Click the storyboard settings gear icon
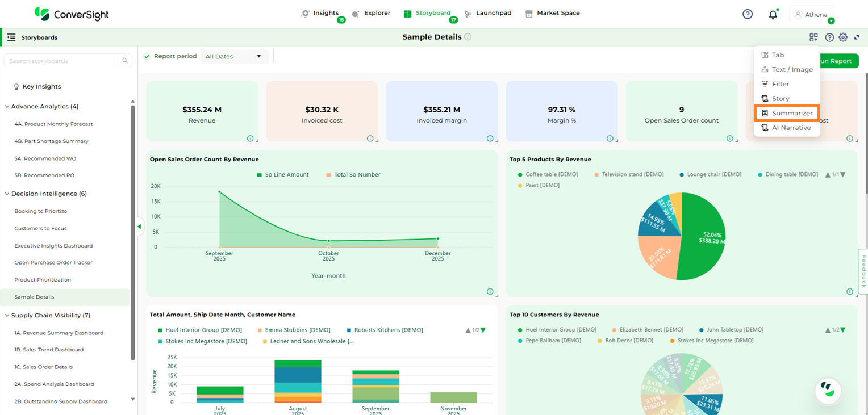This screenshot has width=868, height=415. tap(843, 37)
